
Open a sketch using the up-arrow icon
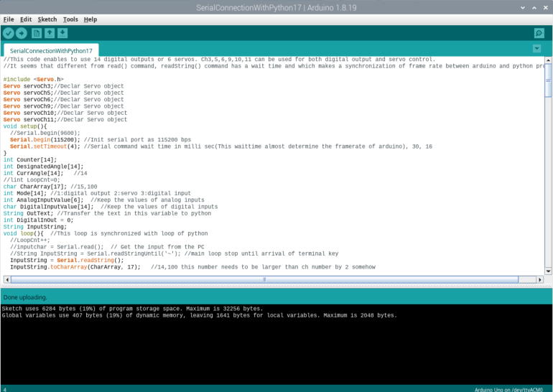(50, 33)
